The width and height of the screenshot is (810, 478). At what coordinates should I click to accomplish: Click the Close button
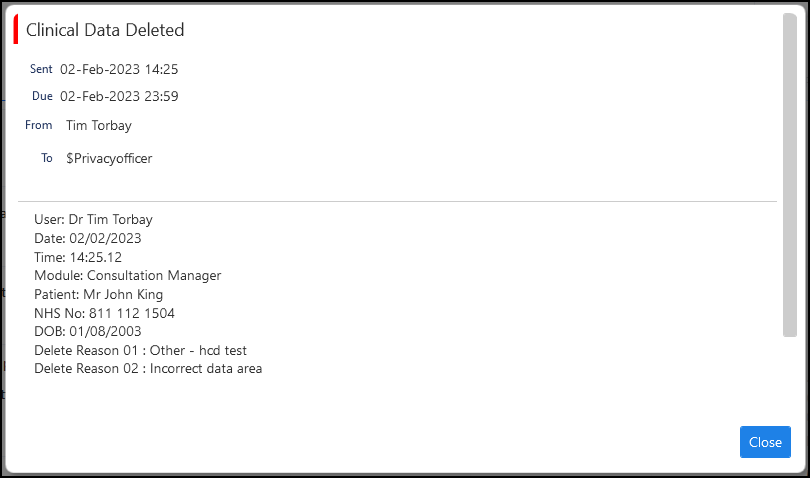coord(765,442)
